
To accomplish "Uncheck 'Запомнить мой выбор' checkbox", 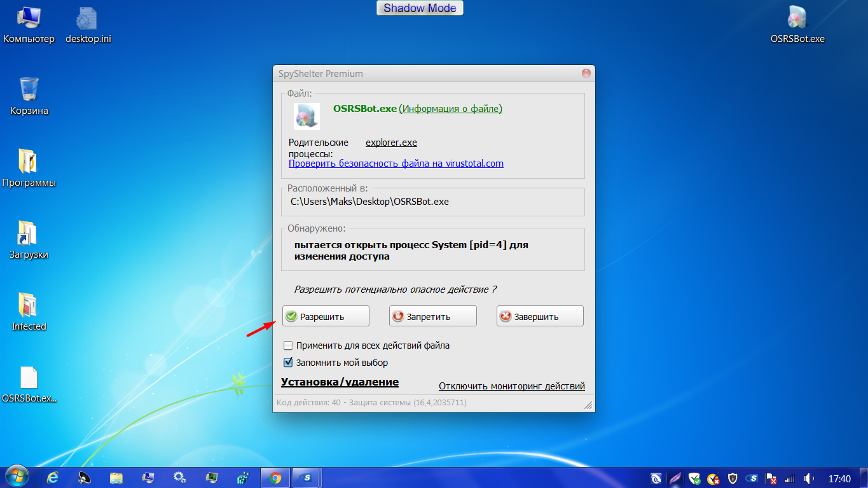I will [288, 363].
